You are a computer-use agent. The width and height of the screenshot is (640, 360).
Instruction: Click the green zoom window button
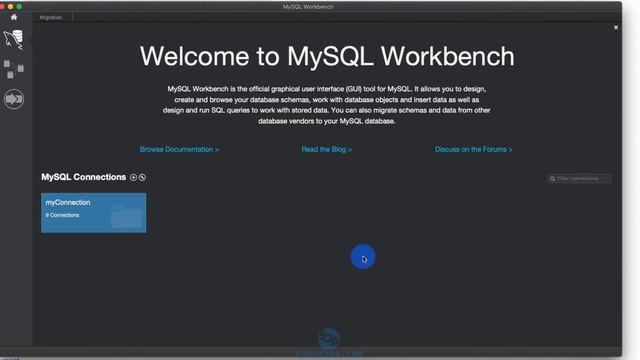pyautogui.click(x=19, y=7)
